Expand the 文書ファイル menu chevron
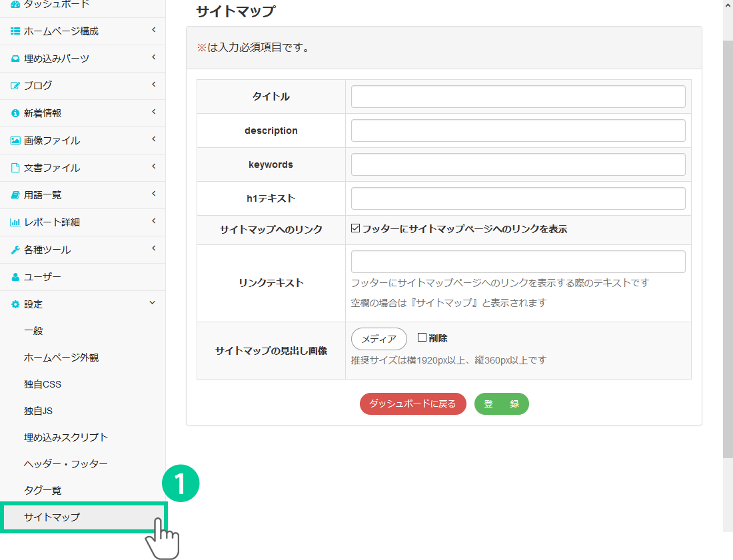This screenshot has height=560, width=733. click(153, 166)
